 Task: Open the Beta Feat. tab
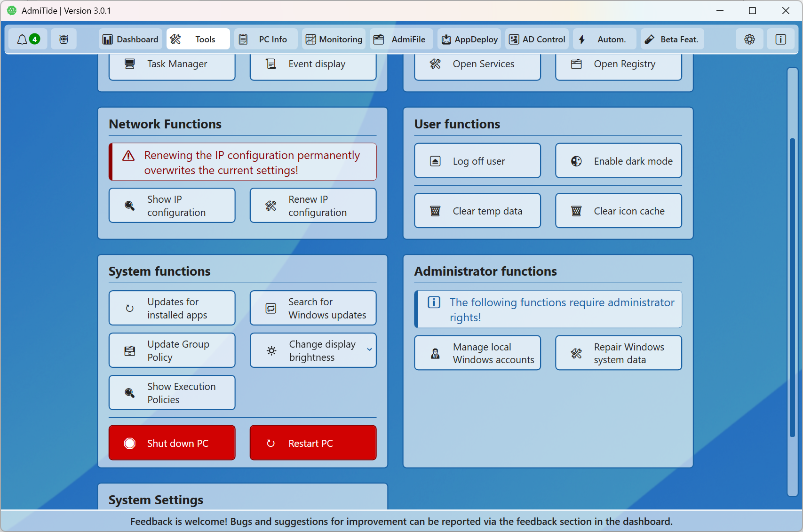(x=672, y=40)
